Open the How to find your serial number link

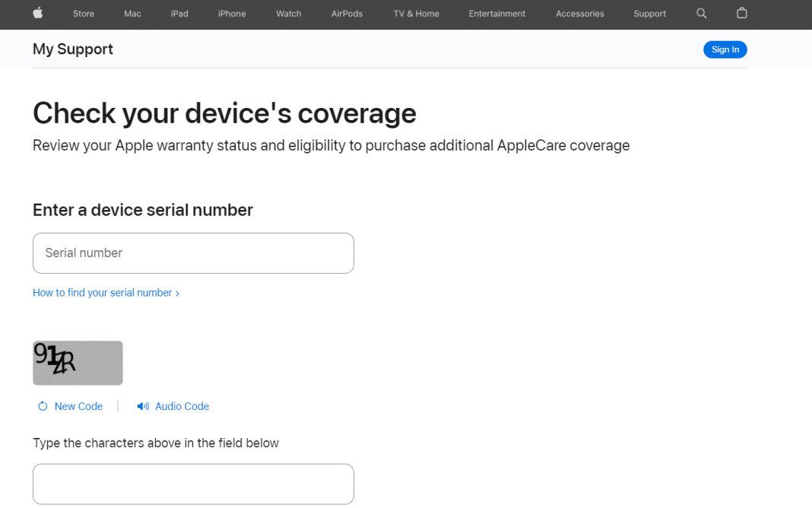(103, 292)
